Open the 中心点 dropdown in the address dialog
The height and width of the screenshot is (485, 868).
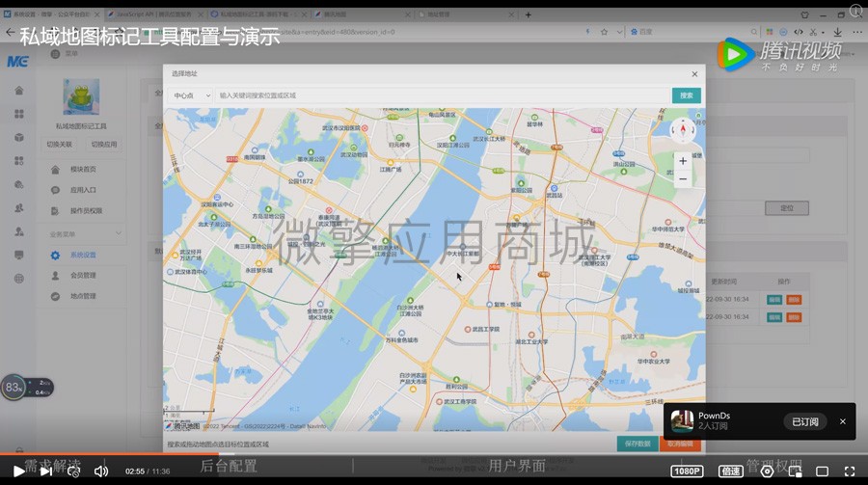click(x=190, y=95)
